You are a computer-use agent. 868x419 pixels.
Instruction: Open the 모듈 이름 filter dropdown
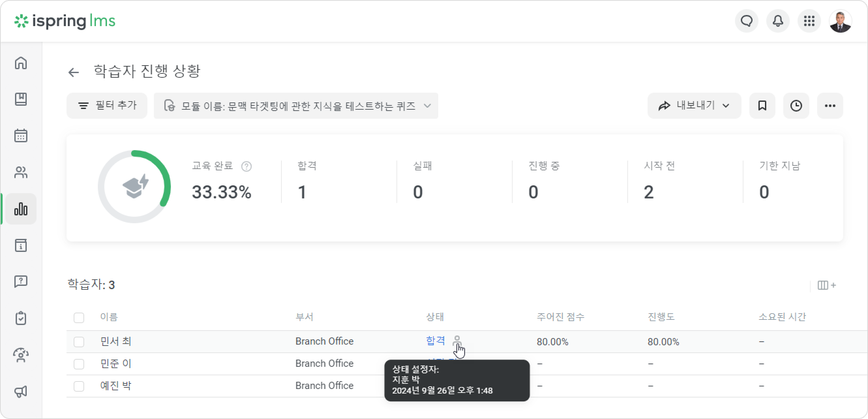coord(296,106)
